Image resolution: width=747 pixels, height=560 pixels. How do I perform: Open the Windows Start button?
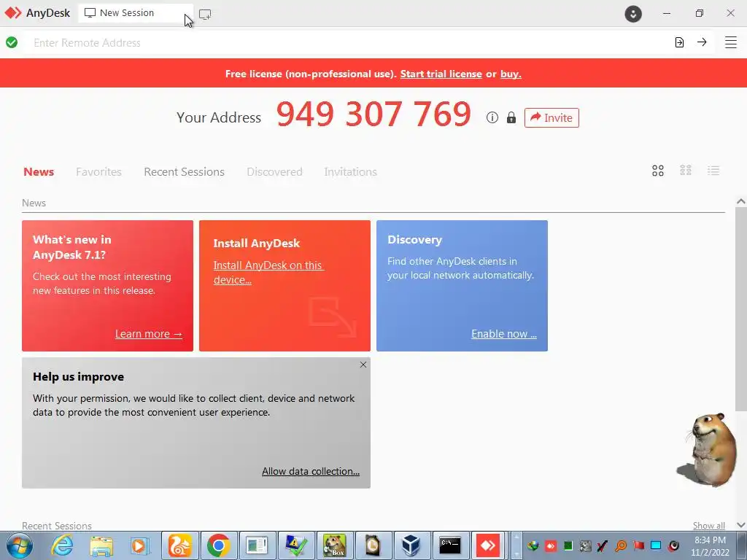click(x=20, y=545)
